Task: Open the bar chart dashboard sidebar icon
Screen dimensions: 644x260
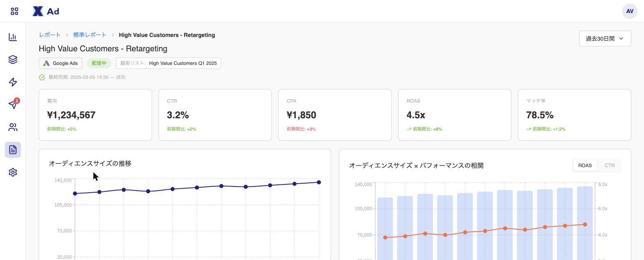Action: (13, 37)
